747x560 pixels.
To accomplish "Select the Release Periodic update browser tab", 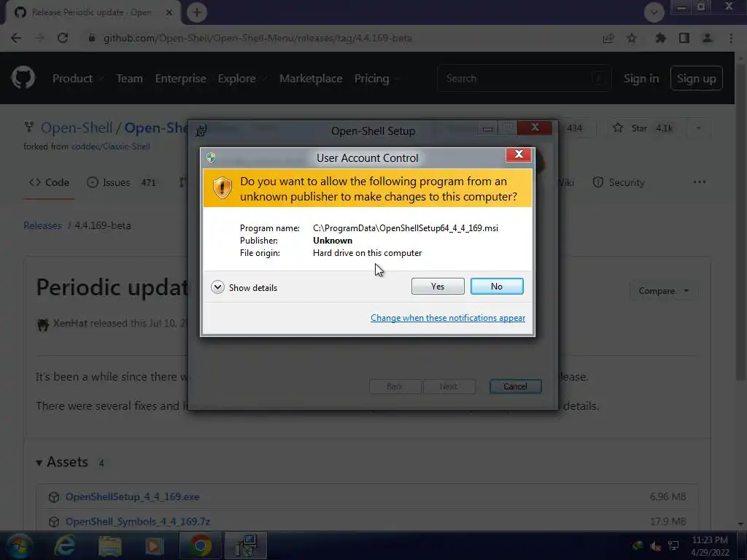I will coord(93,12).
